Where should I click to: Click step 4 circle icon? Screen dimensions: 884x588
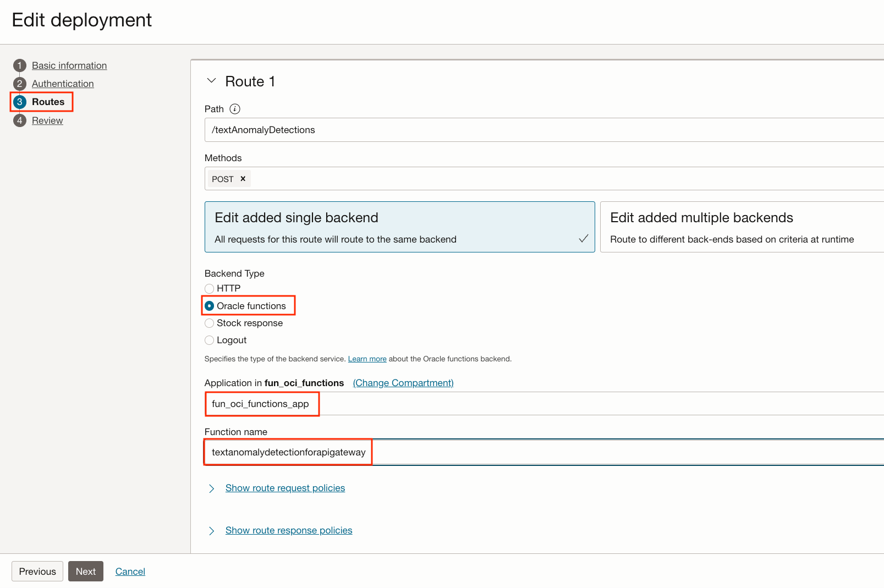[20, 120]
